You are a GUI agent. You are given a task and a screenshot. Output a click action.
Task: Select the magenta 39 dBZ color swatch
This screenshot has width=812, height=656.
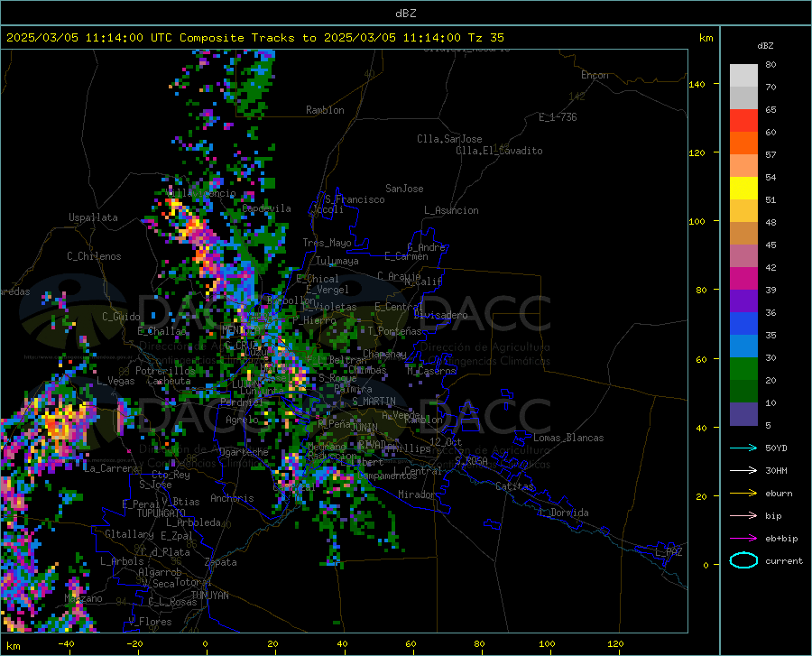point(743,279)
